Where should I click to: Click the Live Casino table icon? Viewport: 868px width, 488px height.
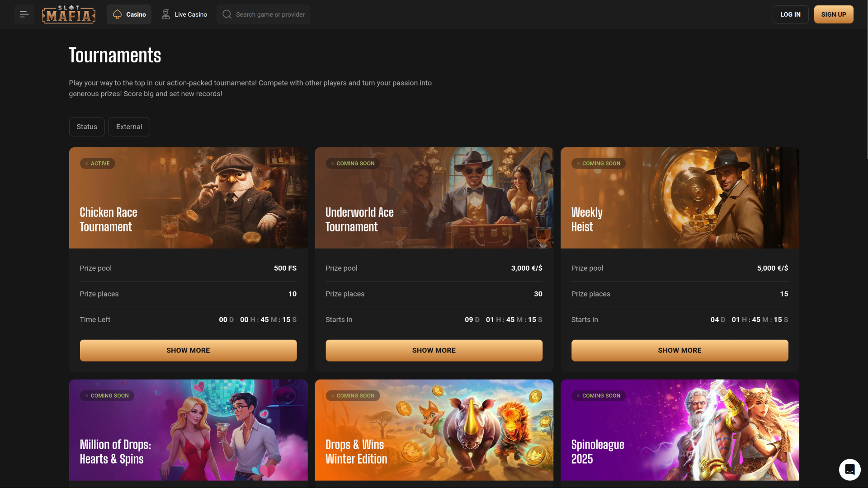point(165,14)
